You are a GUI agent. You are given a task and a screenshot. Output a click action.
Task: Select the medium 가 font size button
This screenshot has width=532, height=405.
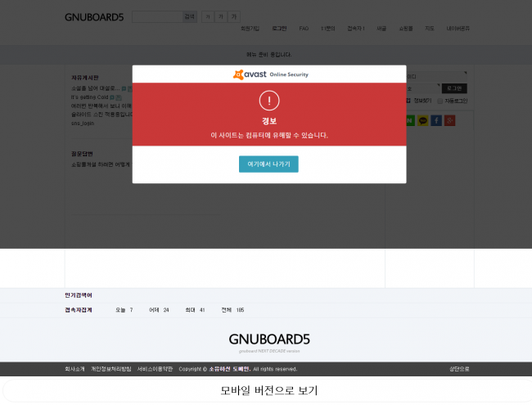(220, 16)
